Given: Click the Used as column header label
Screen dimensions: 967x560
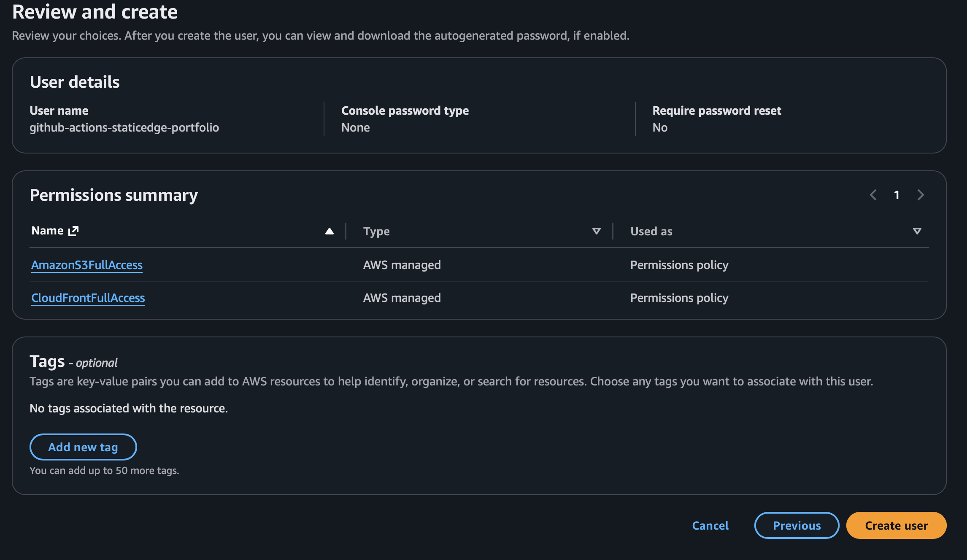Looking at the screenshot, I should [x=651, y=231].
